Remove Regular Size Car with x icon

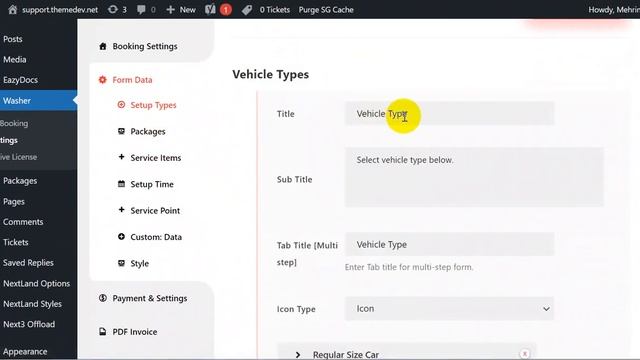click(x=524, y=354)
